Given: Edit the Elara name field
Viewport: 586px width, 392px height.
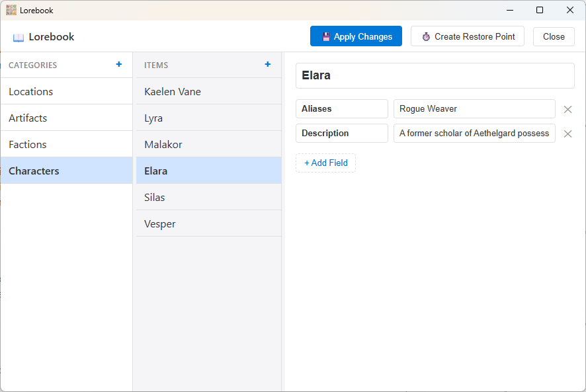Looking at the screenshot, I should [x=435, y=75].
